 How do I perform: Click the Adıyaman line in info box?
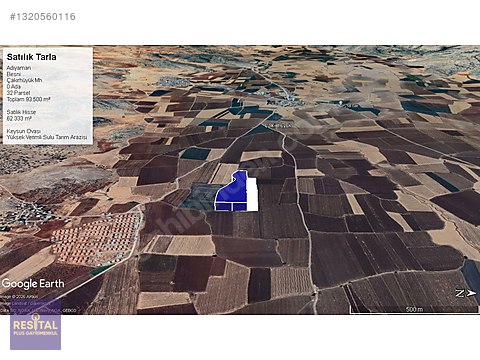19,68
